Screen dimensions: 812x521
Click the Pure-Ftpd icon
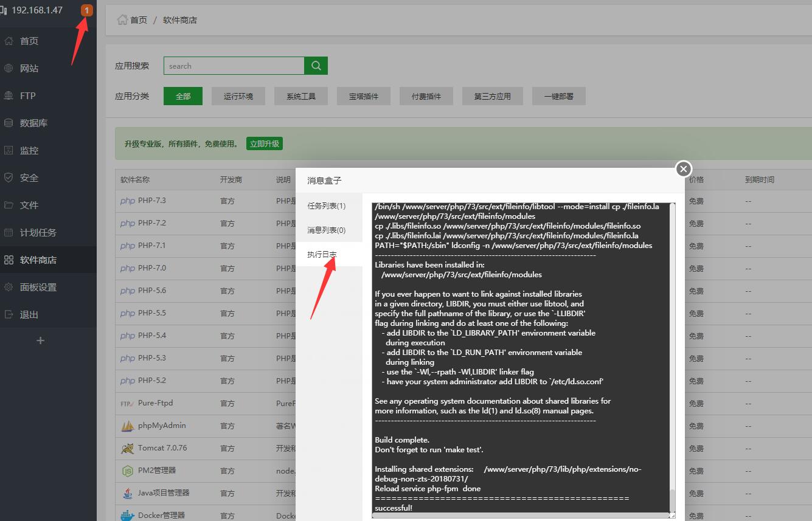click(x=128, y=403)
